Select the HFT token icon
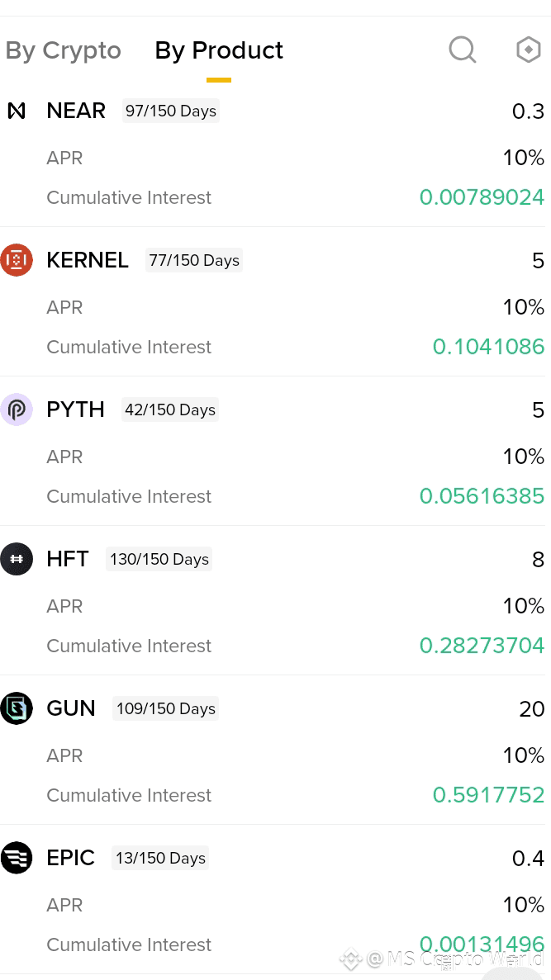The image size is (551, 980). point(17,559)
